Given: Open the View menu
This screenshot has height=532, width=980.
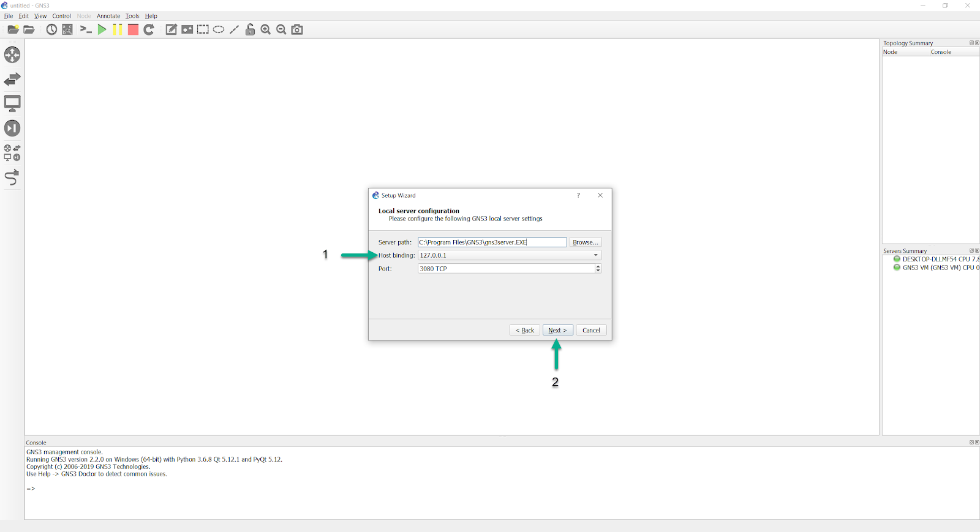Looking at the screenshot, I should coord(40,16).
